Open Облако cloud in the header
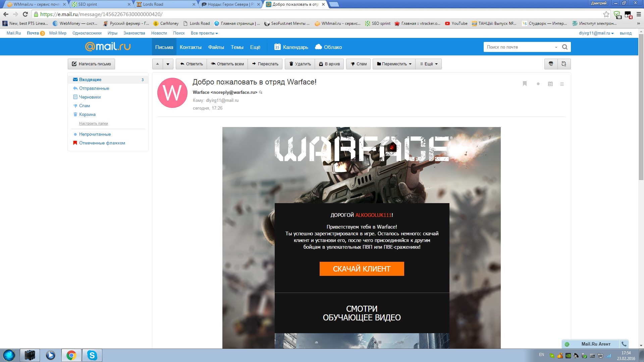Image resolution: width=644 pixels, height=362 pixels. 328,47
